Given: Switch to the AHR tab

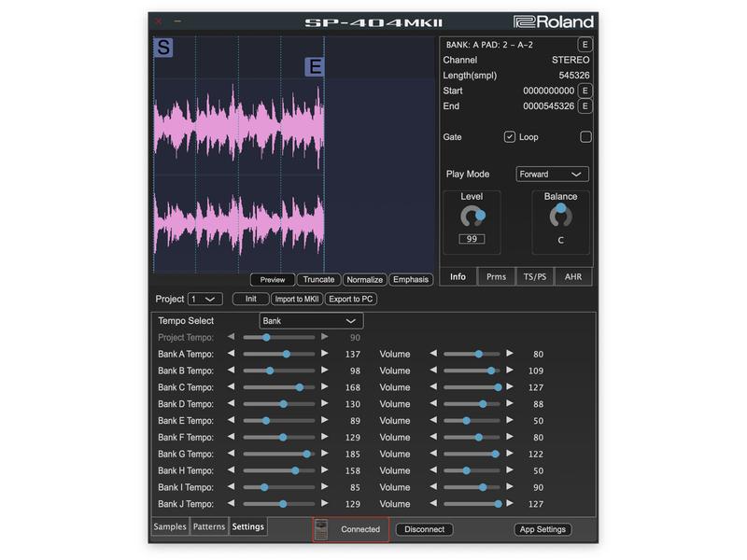Looking at the screenshot, I should (x=572, y=276).
